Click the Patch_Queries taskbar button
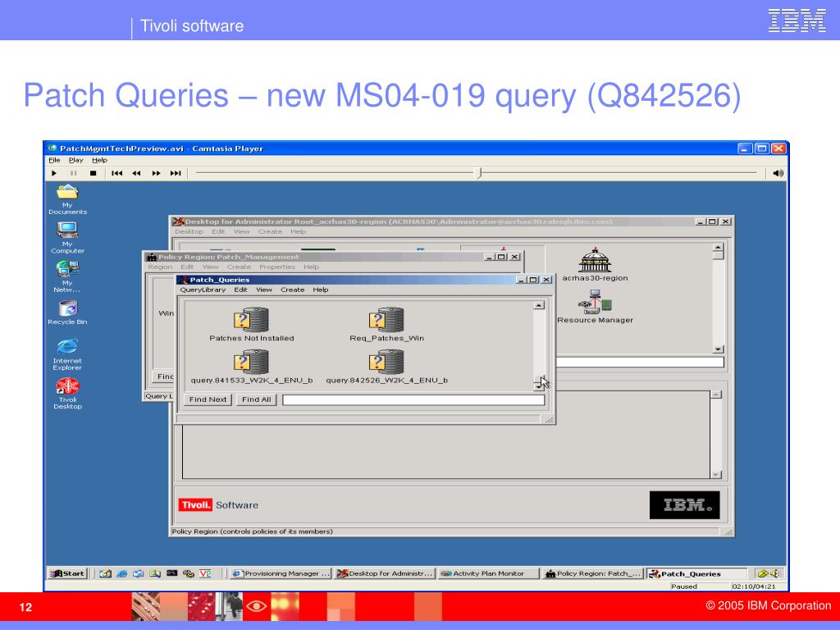 coord(696,573)
